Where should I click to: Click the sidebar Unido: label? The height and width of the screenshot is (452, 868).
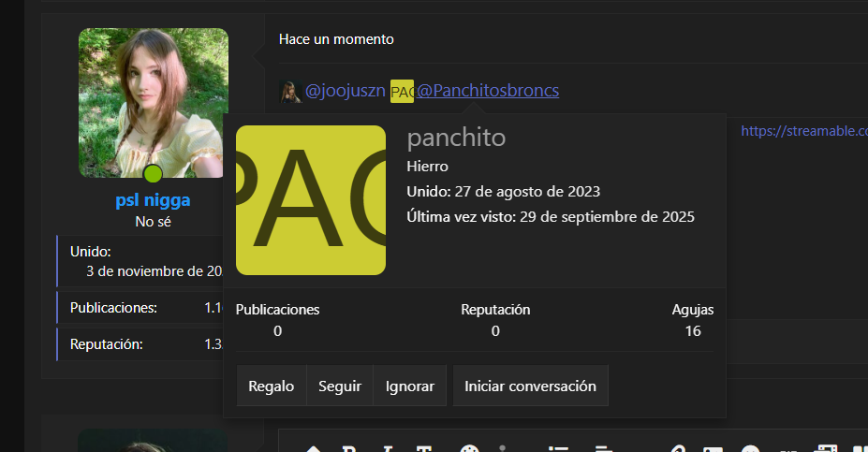tap(90, 252)
